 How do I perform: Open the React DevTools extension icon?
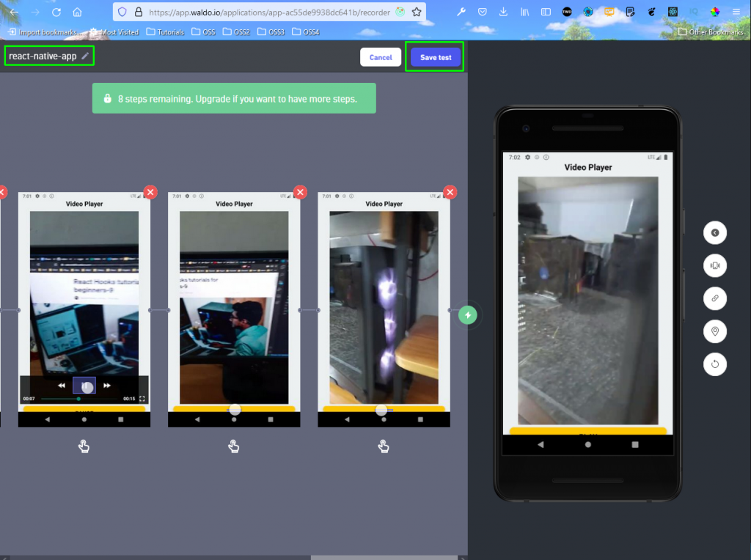click(x=673, y=12)
